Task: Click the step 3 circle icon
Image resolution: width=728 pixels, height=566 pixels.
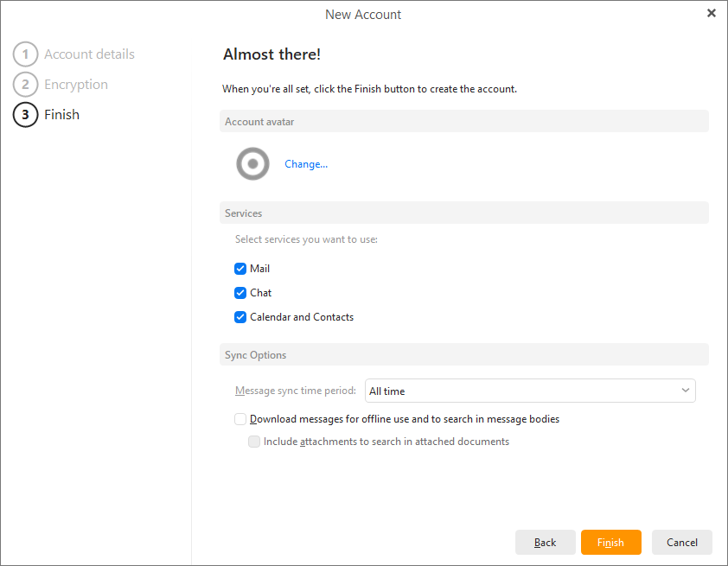Action: pos(26,115)
